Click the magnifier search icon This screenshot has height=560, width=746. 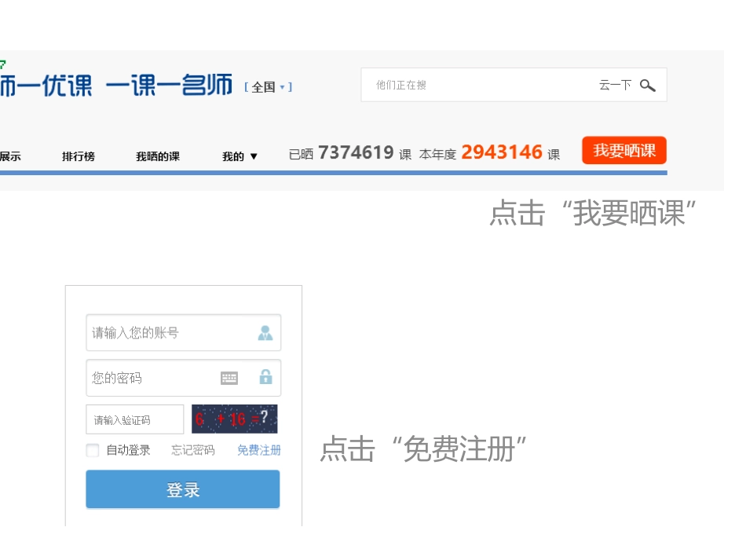tap(648, 85)
